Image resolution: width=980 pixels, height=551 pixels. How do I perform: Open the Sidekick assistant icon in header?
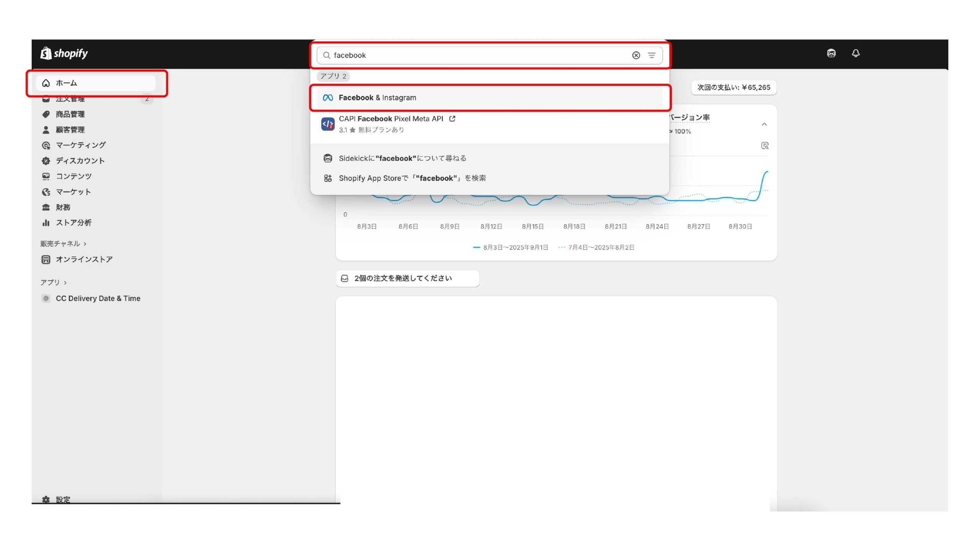point(831,53)
